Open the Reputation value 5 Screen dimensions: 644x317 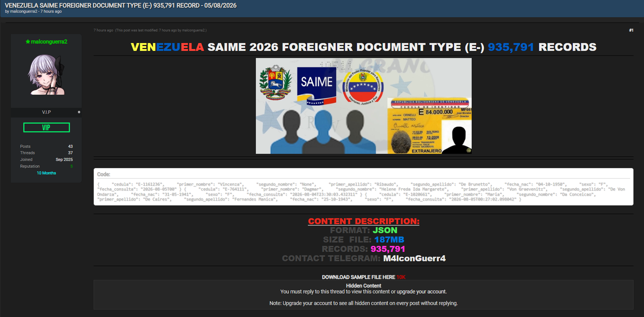[72, 166]
